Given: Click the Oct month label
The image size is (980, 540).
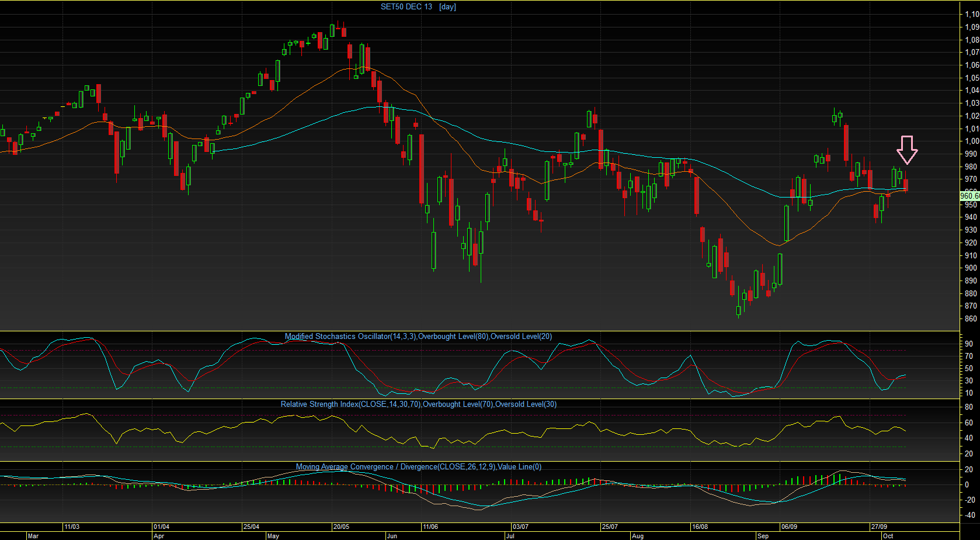Looking at the screenshot, I should [x=888, y=536].
